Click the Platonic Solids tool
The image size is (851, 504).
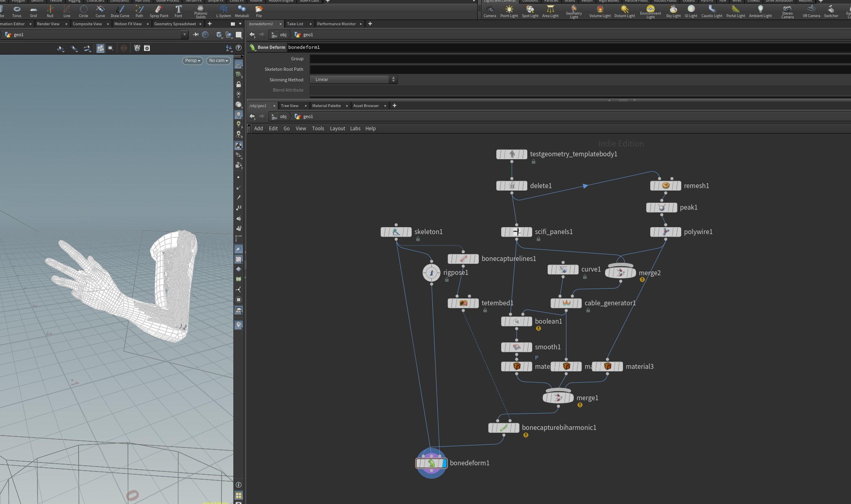[x=200, y=11]
